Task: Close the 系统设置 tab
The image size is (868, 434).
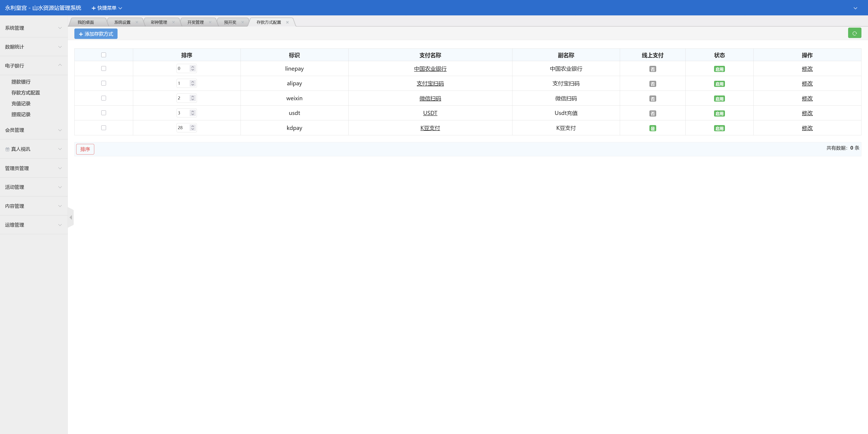Action: 137,22
